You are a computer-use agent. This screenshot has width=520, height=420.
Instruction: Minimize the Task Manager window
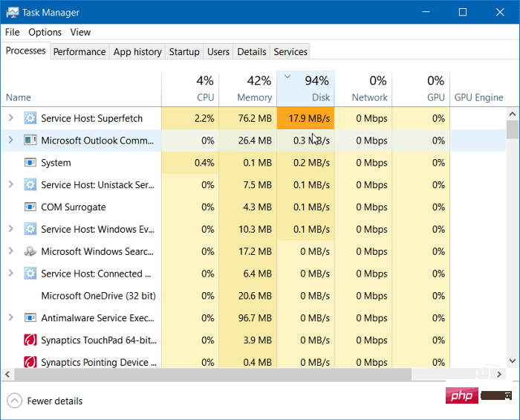pos(426,13)
